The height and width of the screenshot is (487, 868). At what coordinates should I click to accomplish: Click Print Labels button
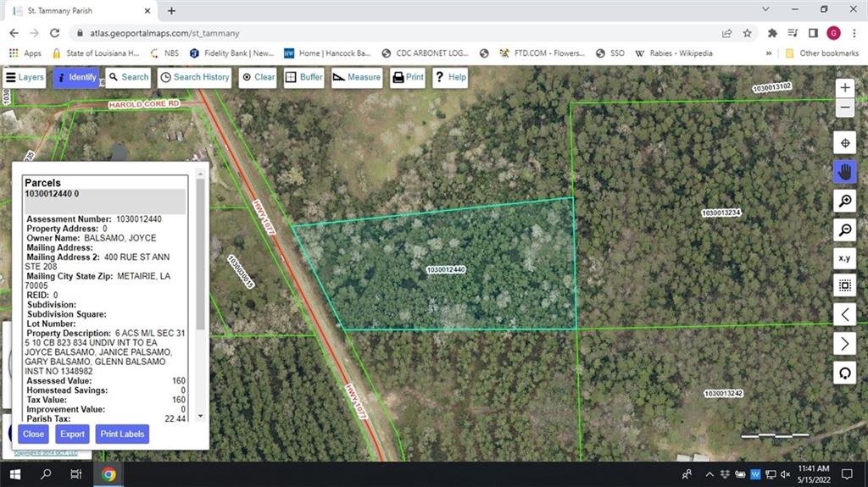point(122,434)
